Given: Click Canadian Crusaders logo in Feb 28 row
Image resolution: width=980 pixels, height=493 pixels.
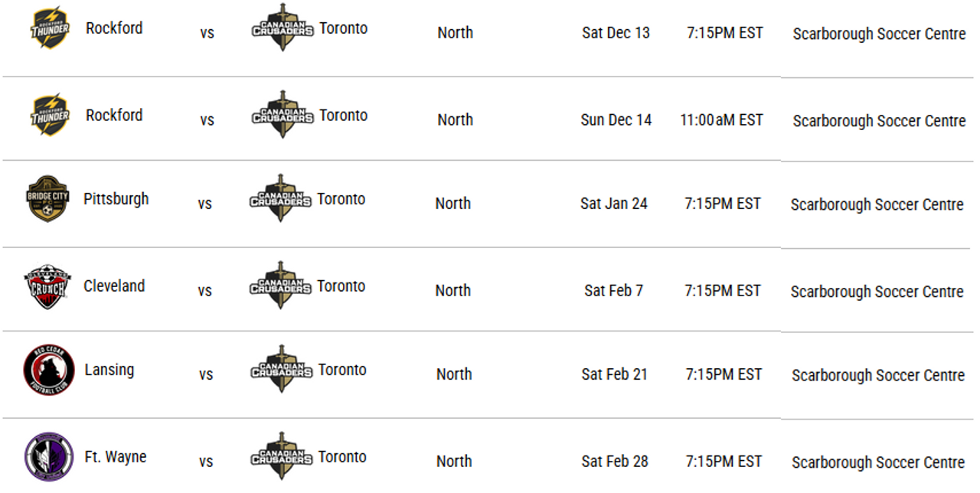Looking at the screenshot, I should [x=282, y=457].
